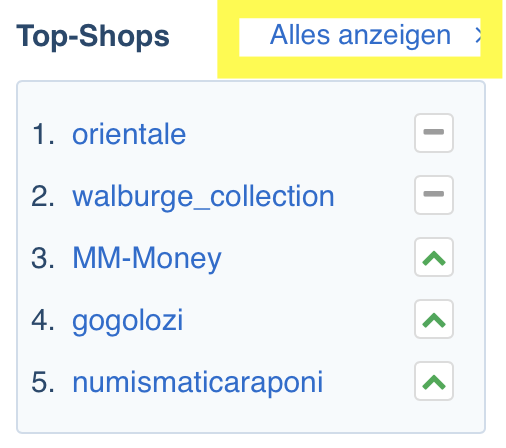
Task: Click walburge_collection's gray dash trend icon
Action: coord(434,195)
